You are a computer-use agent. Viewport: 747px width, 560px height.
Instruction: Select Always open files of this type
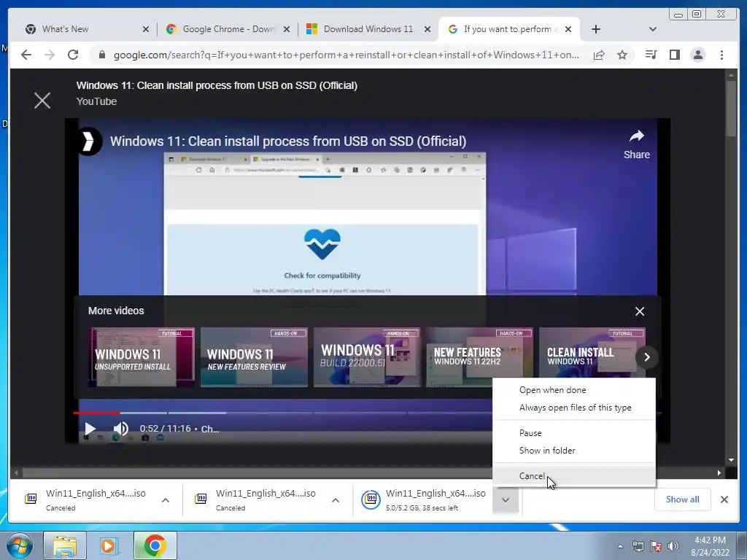tap(575, 408)
